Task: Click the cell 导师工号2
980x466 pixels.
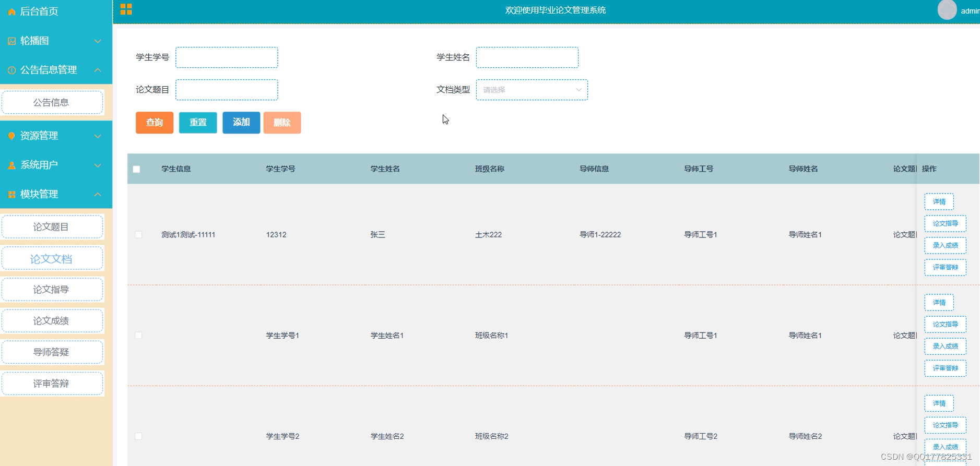Action: (701, 436)
